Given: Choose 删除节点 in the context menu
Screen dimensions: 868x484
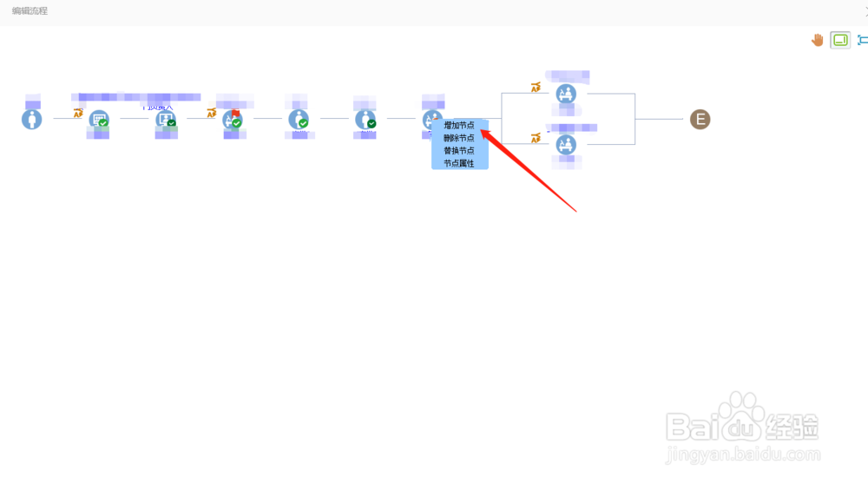Looking at the screenshot, I should pos(459,138).
